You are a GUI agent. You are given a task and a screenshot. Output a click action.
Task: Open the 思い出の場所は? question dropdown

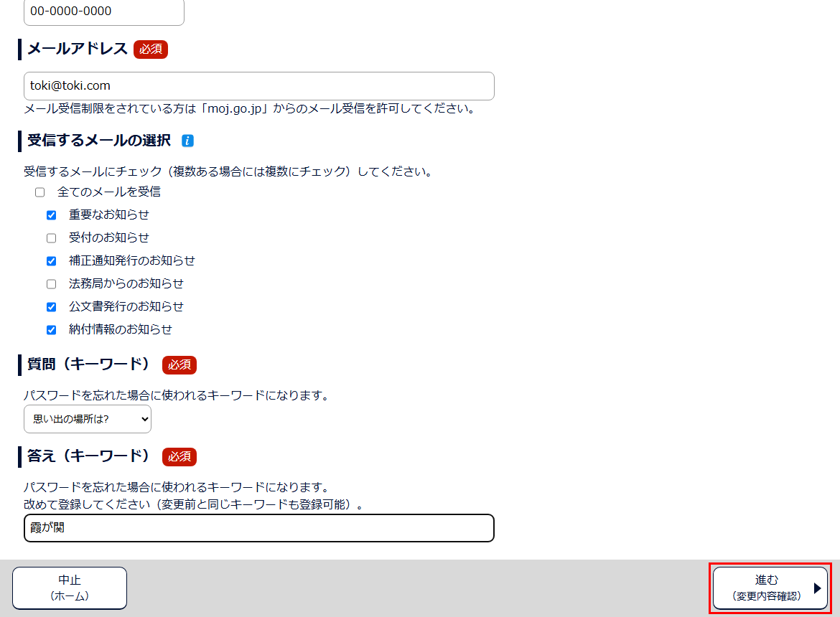tap(88, 419)
